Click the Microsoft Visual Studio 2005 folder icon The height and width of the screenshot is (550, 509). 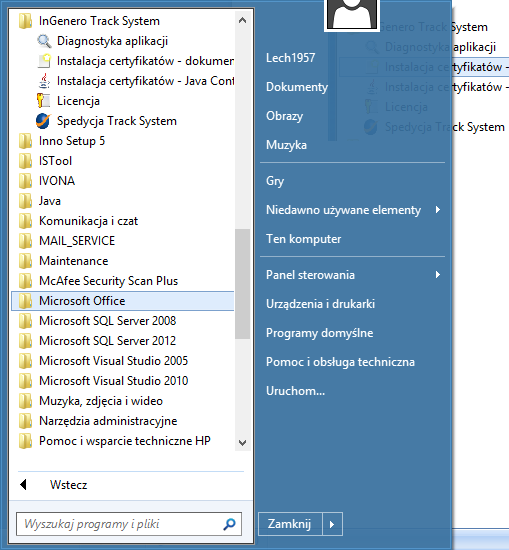tap(25, 361)
